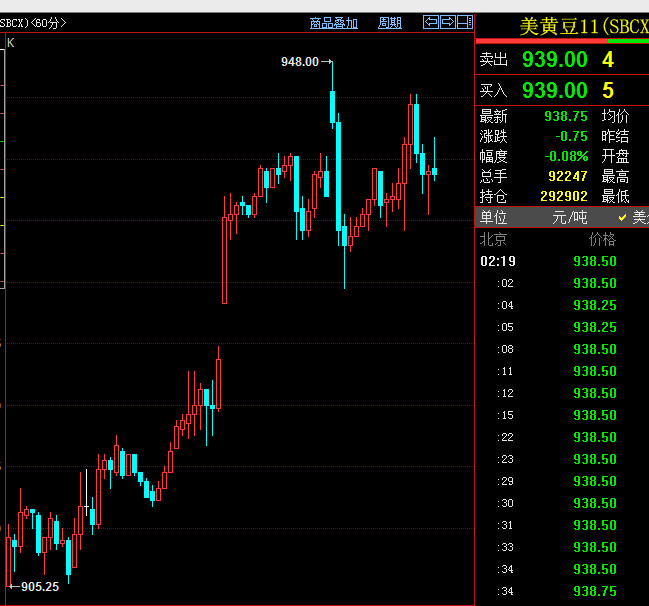Click the K chart type label
The height and width of the screenshot is (606, 649).
click(11, 42)
